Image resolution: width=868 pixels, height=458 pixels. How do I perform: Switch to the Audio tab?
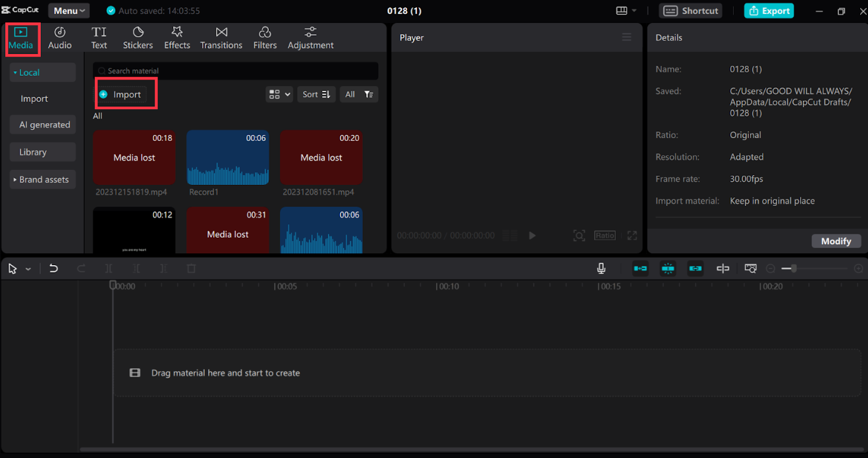pyautogui.click(x=60, y=39)
